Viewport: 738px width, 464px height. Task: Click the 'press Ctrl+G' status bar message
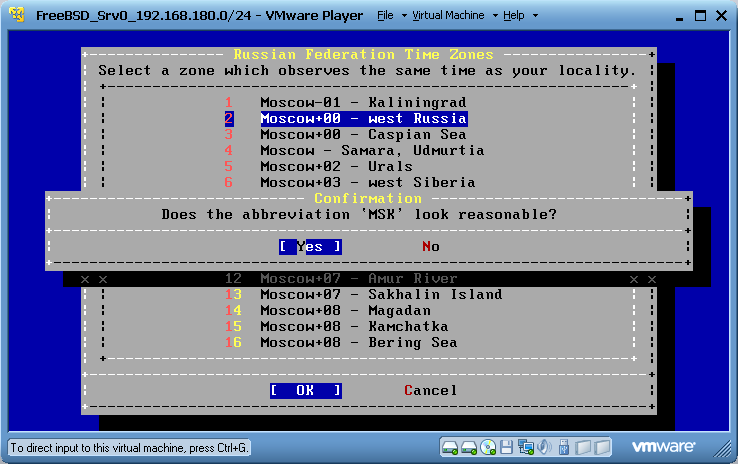coord(129,448)
